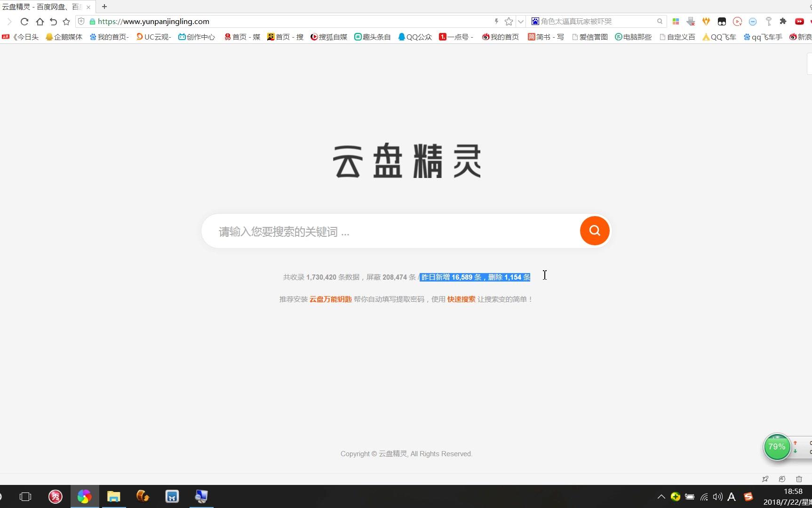Image resolution: width=812 pixels, height=508 pixels.
Task: Open the colorful grid apps extension
Action: tap(676, 21)
